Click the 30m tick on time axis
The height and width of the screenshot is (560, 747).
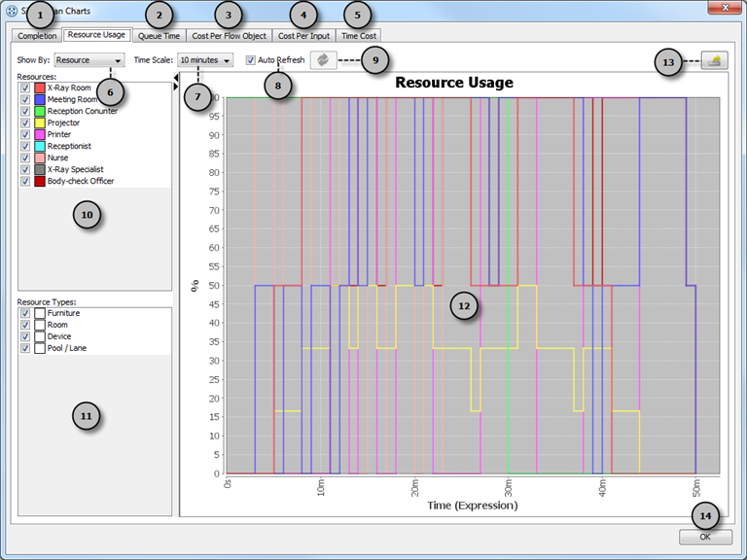[x=509, y=486]
